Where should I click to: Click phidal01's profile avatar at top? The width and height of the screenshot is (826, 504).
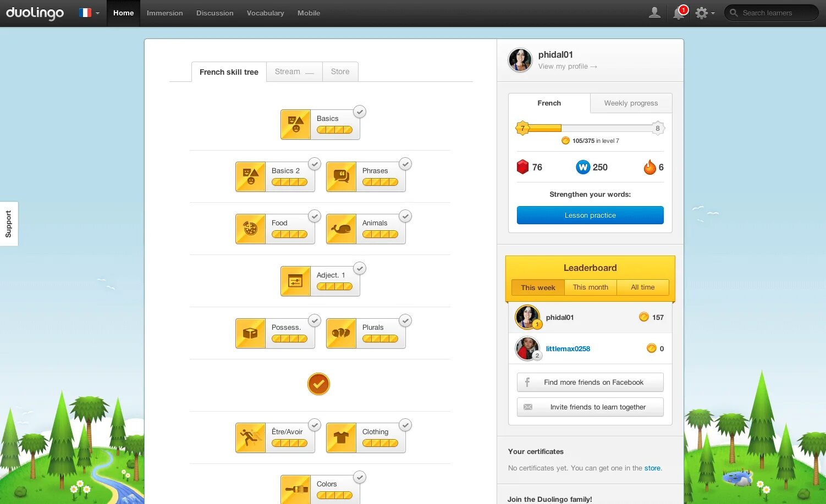pos(520,60)
